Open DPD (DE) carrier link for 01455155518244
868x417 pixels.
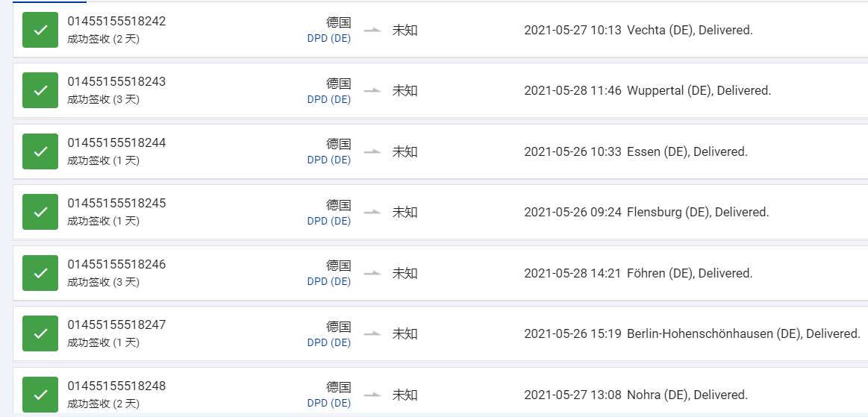click(329, 160)
